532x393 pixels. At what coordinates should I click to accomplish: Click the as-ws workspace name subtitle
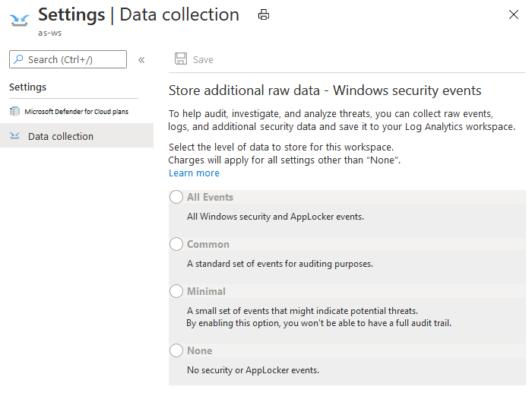pyautogui.click(x=49, y=33)
